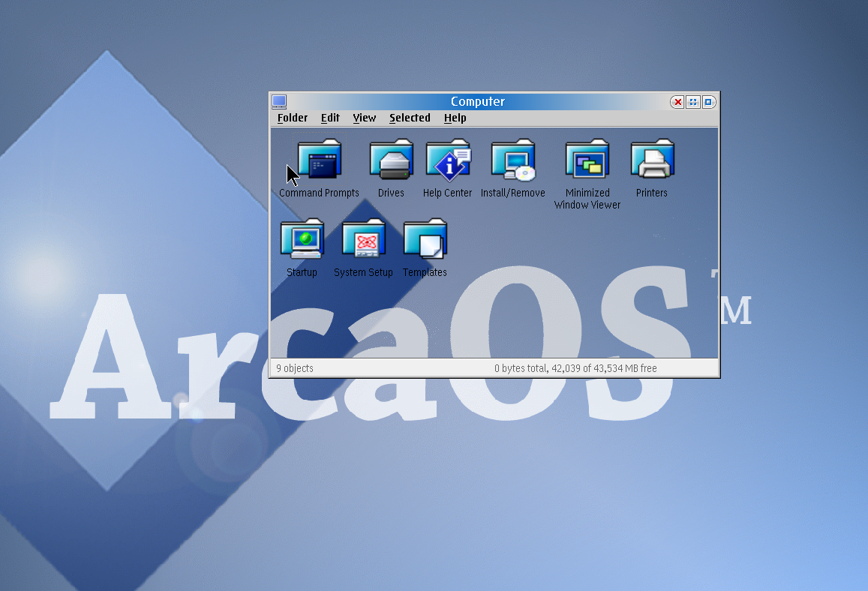
Task: Open the Help menu
Action: coord(455,118)
